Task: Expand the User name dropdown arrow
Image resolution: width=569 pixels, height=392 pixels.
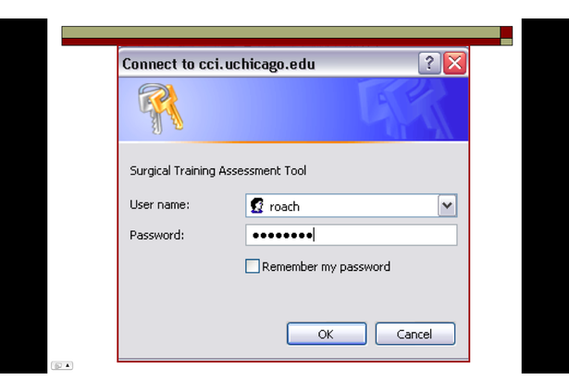Action: point(447,205)
